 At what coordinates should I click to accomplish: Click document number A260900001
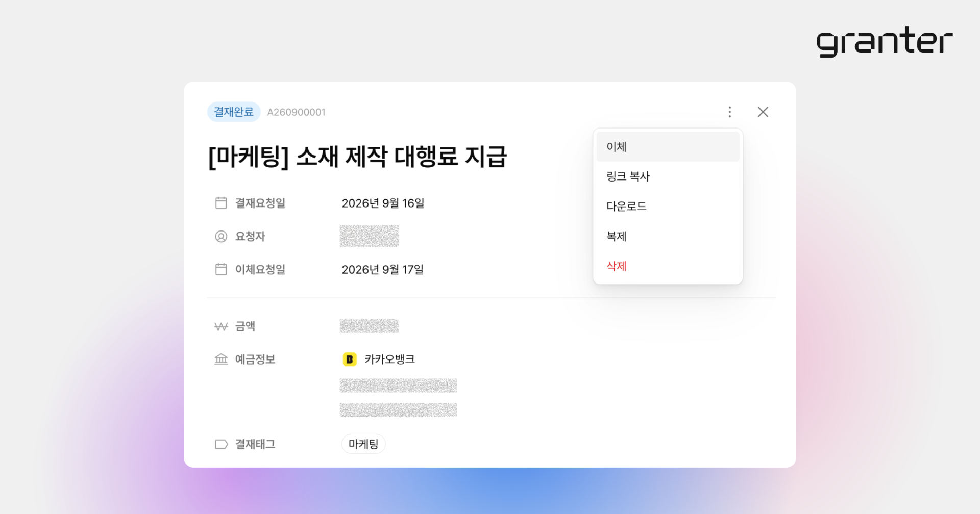[x=297, y=112]
